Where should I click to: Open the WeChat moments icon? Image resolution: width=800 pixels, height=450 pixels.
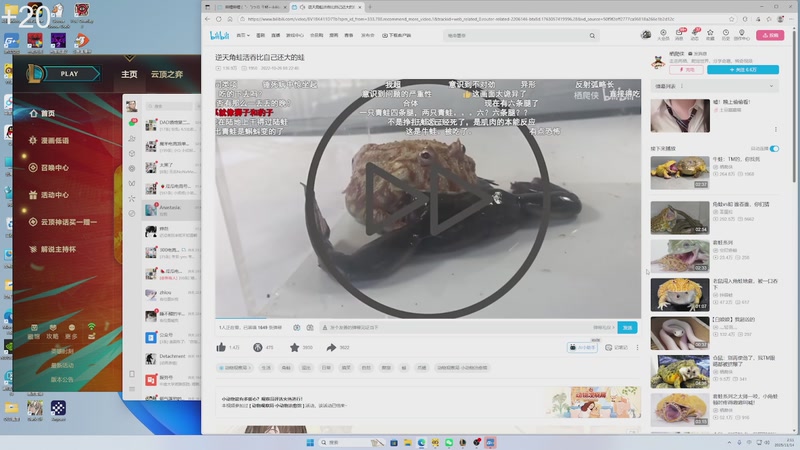(132, 168)
